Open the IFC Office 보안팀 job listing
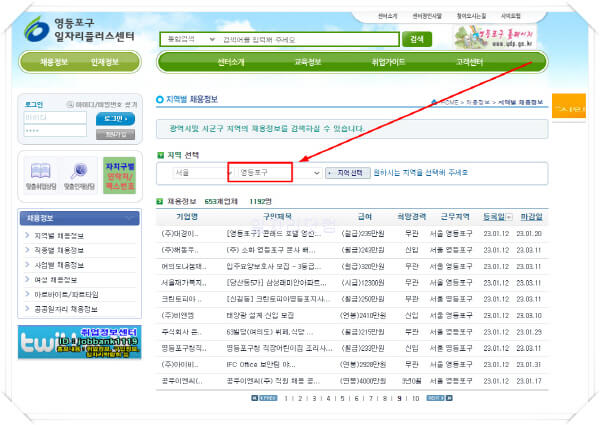Screen dimensions: 600x425 click(261, 365)
